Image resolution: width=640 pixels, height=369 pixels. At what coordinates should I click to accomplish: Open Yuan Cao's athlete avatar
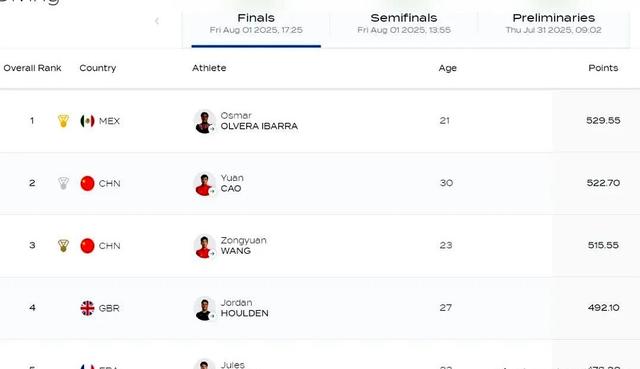204,184
